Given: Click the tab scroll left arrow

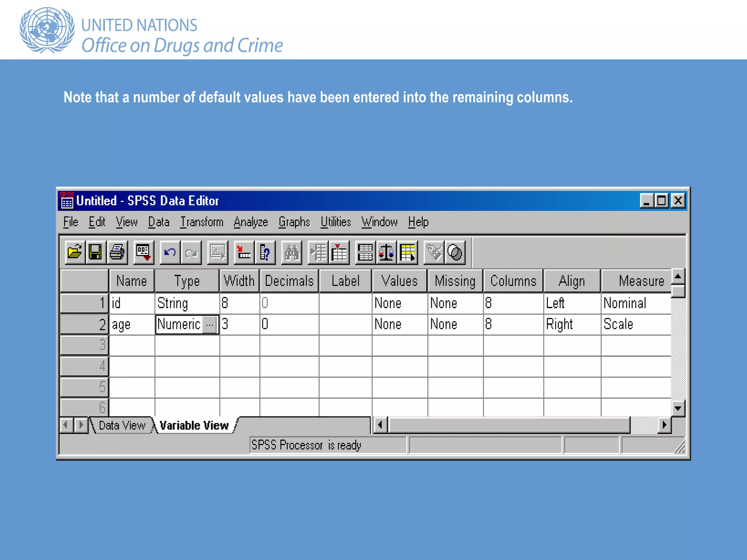Looking at the screenshot, I should [66, 425].
